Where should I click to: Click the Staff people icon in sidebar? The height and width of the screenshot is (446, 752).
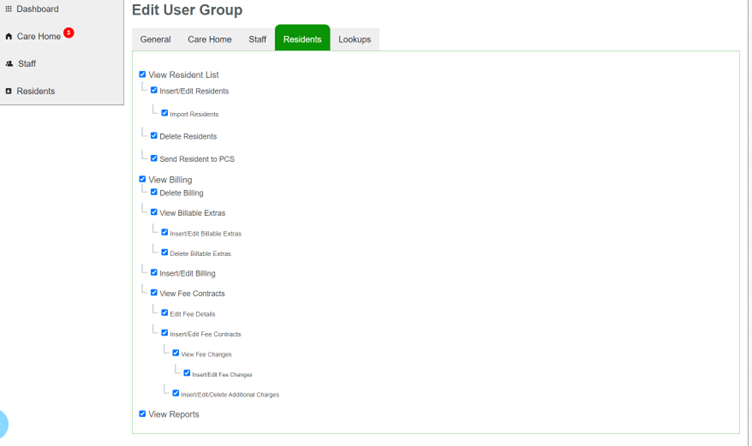[x=9, y=64]
